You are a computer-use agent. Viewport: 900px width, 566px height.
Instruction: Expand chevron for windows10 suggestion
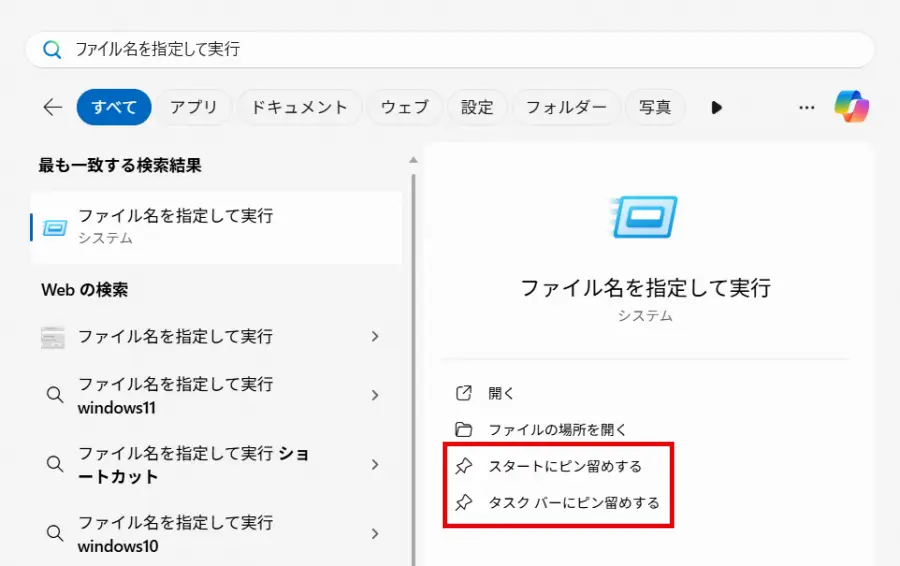375,534
